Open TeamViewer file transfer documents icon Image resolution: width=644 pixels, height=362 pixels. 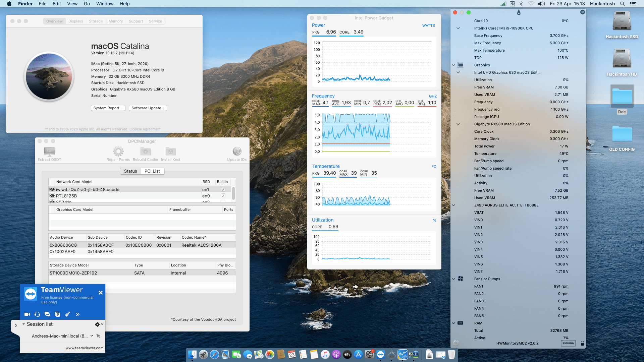click(x=57, y=314)
